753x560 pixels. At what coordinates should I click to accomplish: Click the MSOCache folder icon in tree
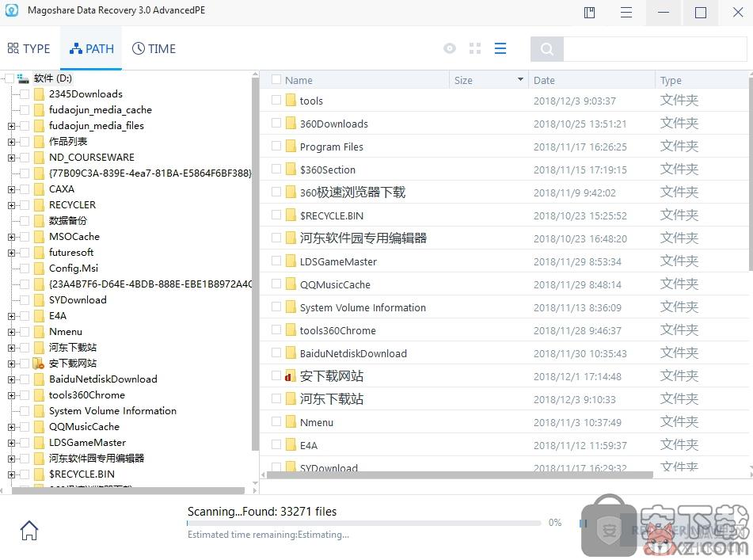point(39,236)
